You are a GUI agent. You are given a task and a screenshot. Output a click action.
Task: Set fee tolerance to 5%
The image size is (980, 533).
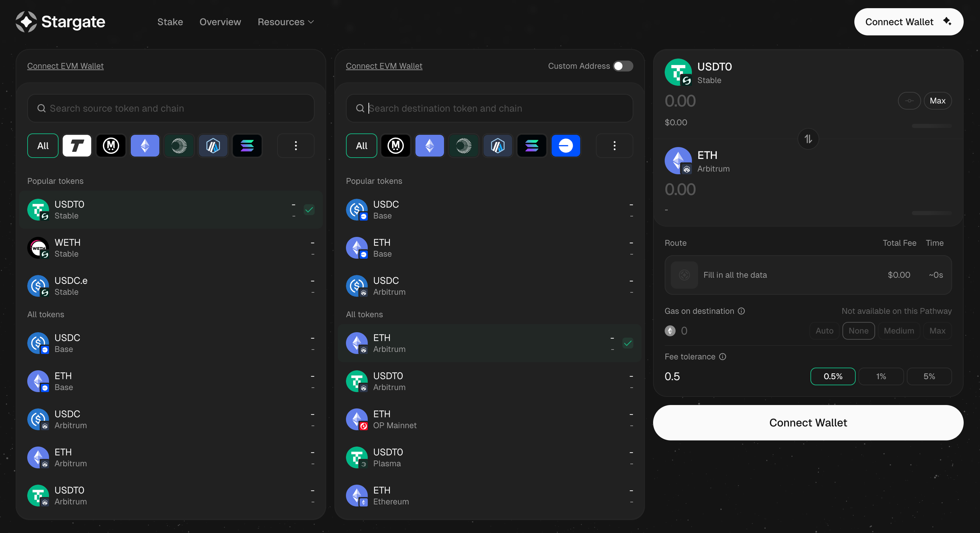point(929,376)
